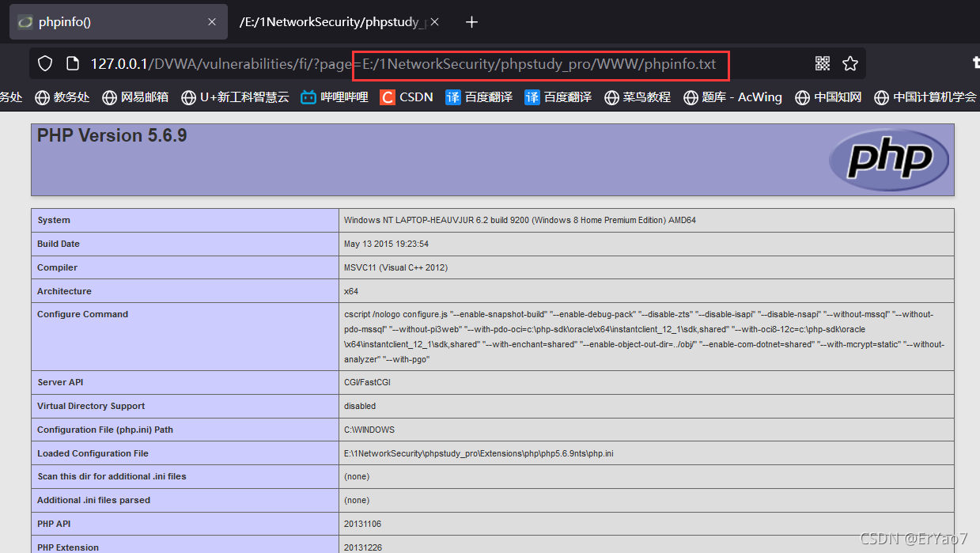Viewport: 980px width, 553px height.
Task: Click the PHP Version 5.6.9 heading
Action: pyautogui.click(x=112, y=135)
